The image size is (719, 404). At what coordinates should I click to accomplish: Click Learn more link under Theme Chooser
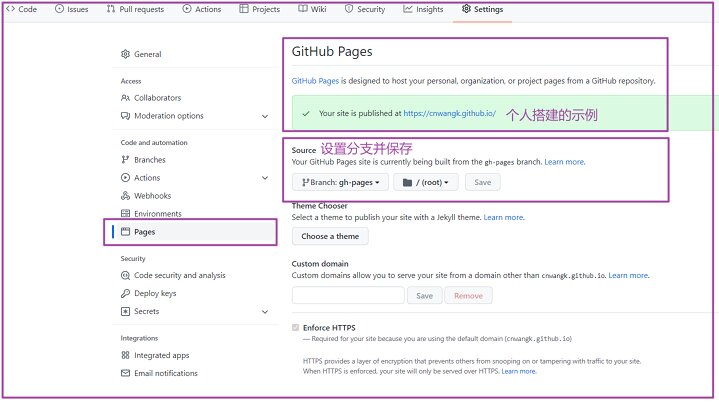coord(503,217)
